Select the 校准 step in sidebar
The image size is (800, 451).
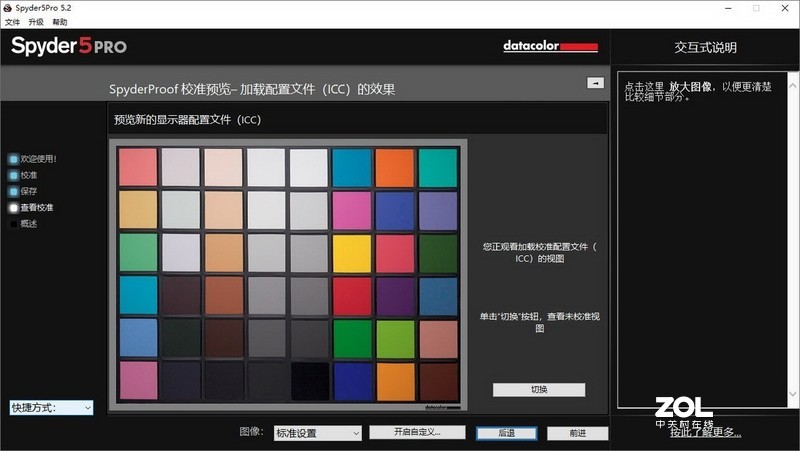coord(23,175)
